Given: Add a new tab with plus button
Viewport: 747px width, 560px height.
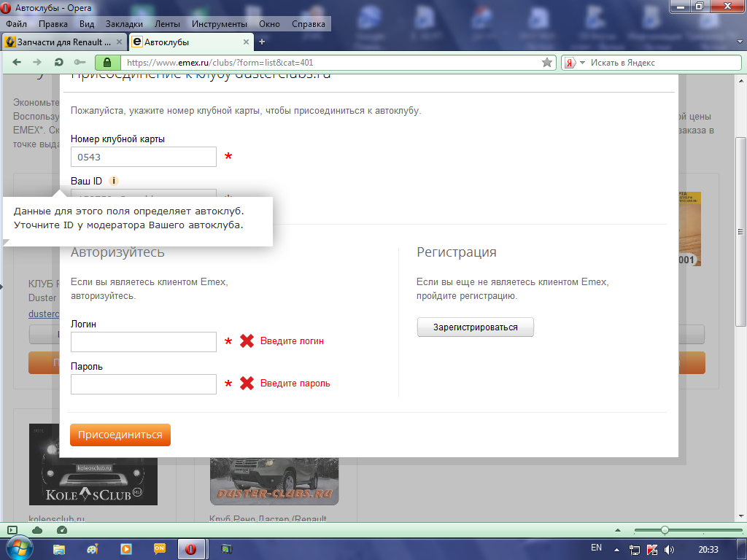Looking at the screenshot, I should click(x=262, y=42).
